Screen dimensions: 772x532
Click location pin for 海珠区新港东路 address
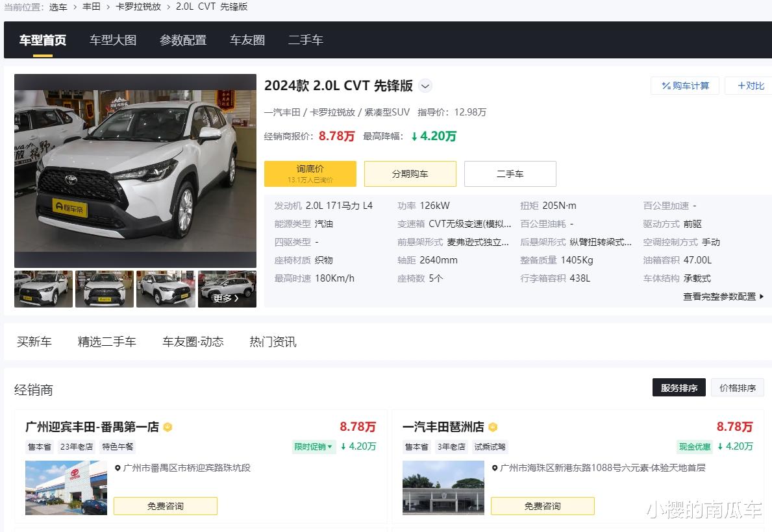pos(495,468)
